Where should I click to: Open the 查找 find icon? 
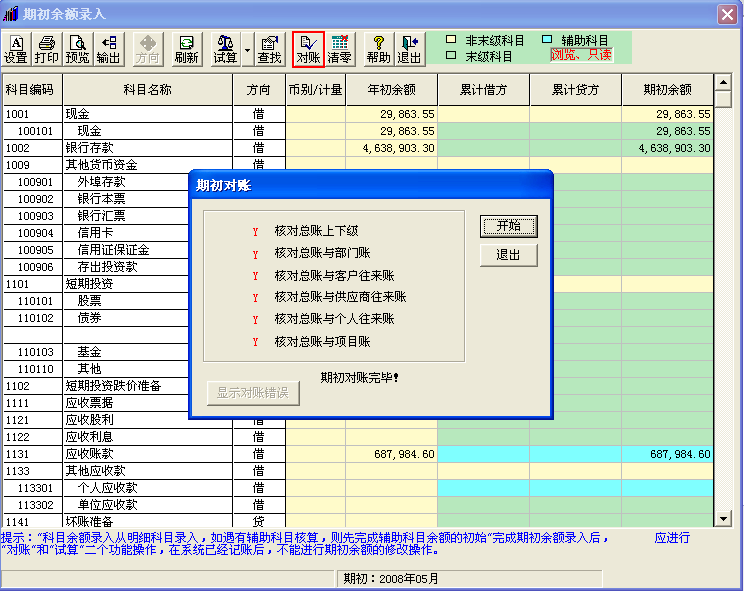tap(269, 49)
